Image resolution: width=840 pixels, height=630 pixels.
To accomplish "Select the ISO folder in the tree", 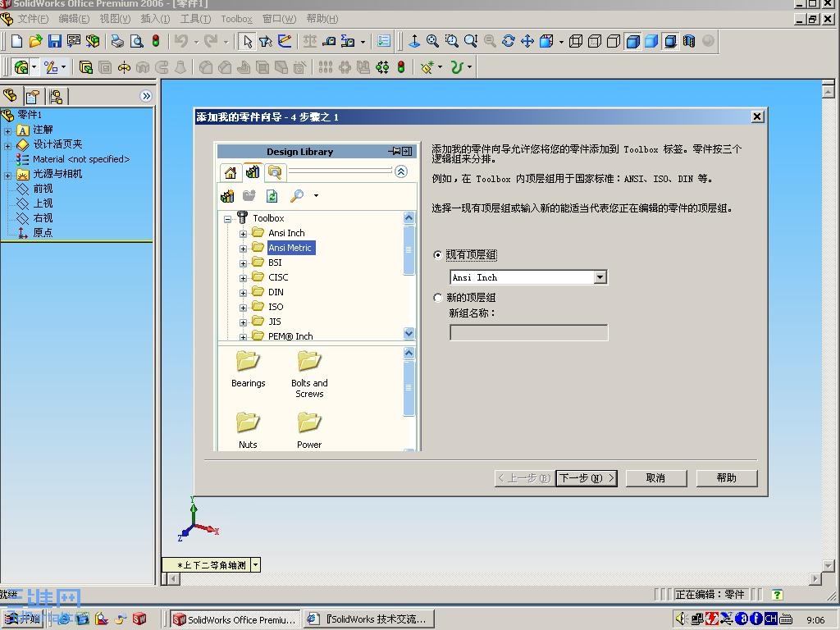I will (276, 307).
